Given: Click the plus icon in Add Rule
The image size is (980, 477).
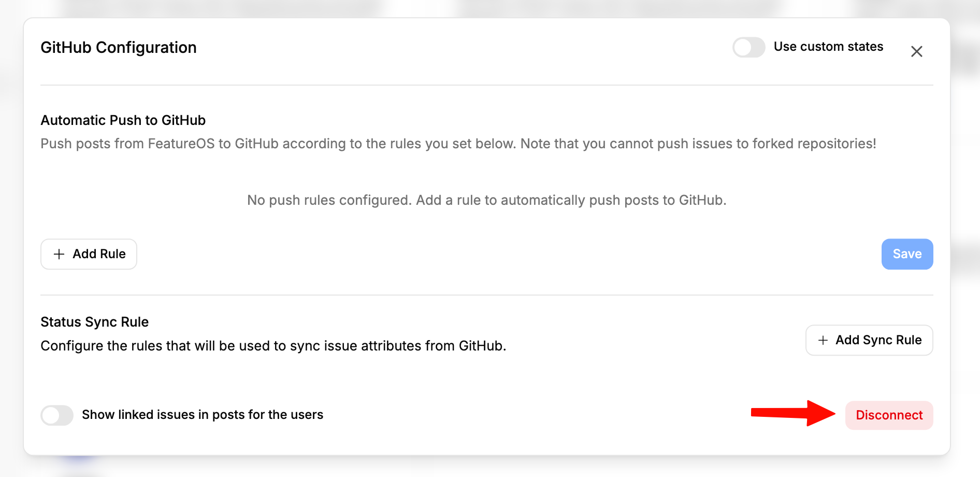Looking at the screenshot, I should point(59,254).
